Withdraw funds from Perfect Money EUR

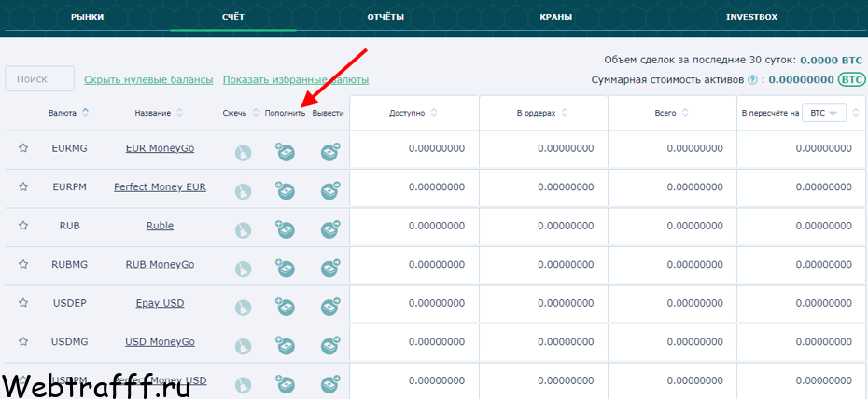[x=330, y=190]
